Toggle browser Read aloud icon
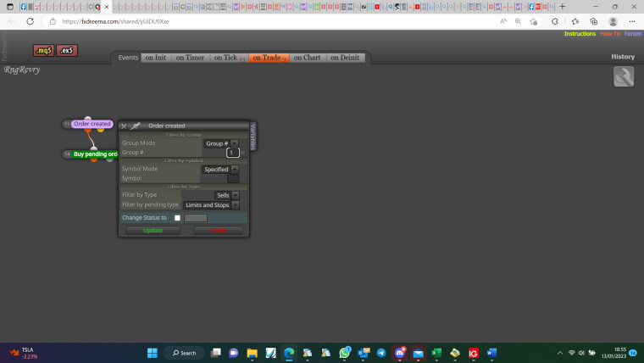Viewport: 644px width, 363px height. (x=502, y=21)
